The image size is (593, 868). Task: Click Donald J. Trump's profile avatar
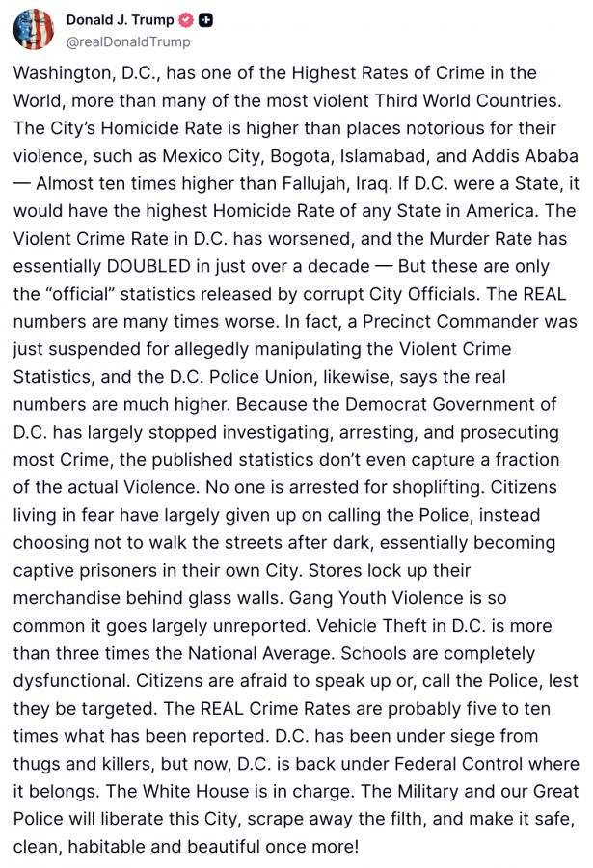(33, 28)
